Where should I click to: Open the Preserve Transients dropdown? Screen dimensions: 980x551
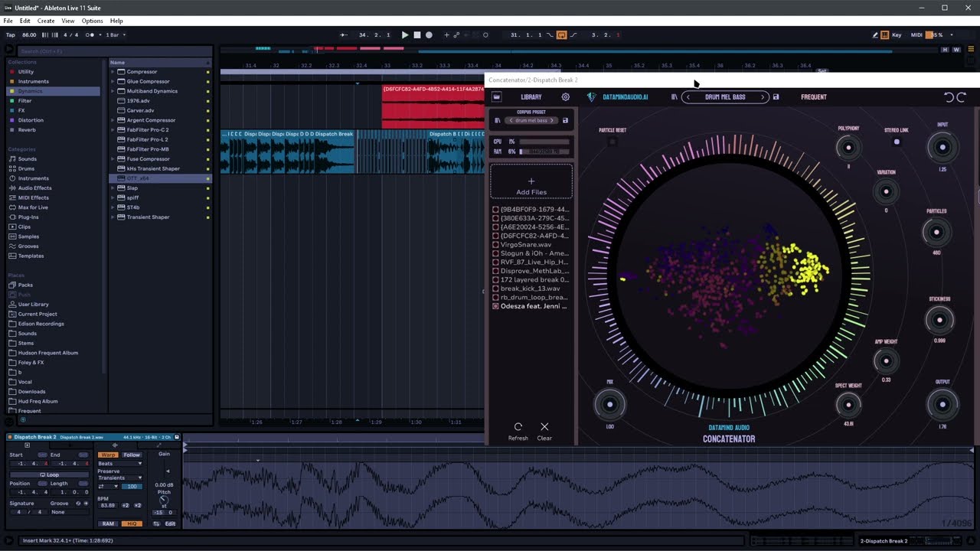click(120, 478)
